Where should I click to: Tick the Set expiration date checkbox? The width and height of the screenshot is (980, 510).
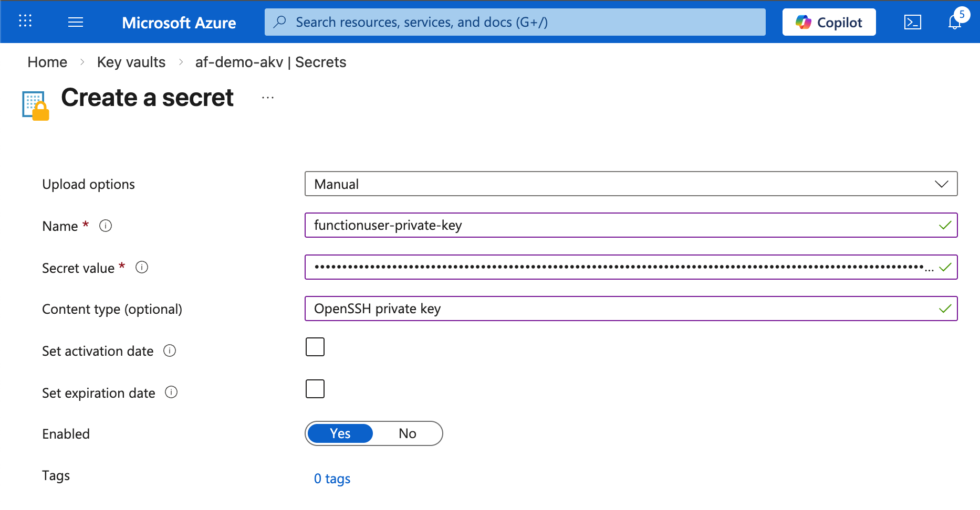point(315,389)
